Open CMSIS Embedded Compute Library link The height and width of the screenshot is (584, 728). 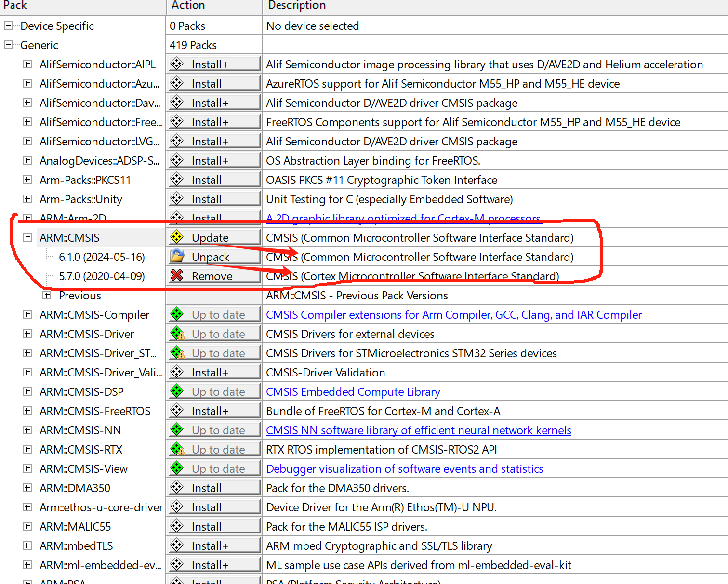tap(353, 391)
